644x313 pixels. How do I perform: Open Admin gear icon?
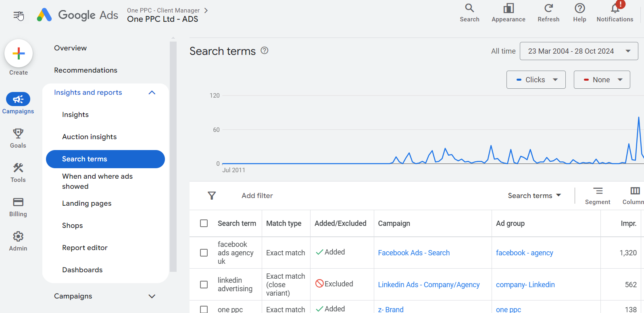click(18, 236)
